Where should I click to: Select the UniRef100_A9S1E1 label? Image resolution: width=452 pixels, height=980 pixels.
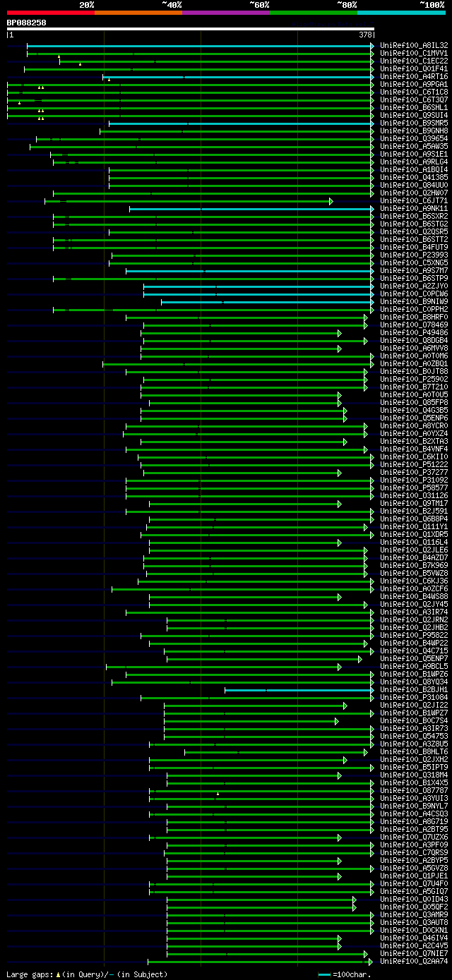[x=414, y=154]
